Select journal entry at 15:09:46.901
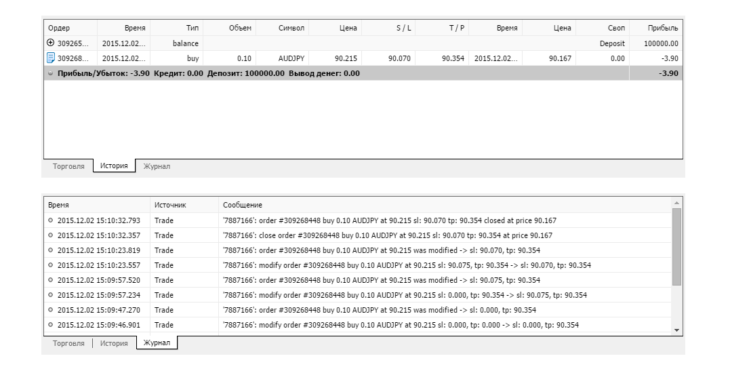The image size is (730, 371). 358,324
